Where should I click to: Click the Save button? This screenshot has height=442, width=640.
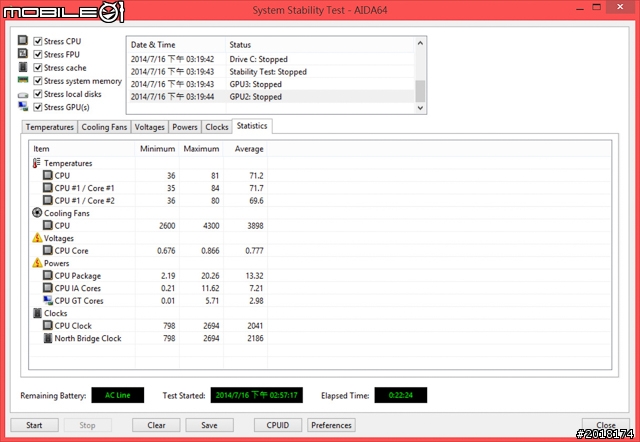(209, 425)
